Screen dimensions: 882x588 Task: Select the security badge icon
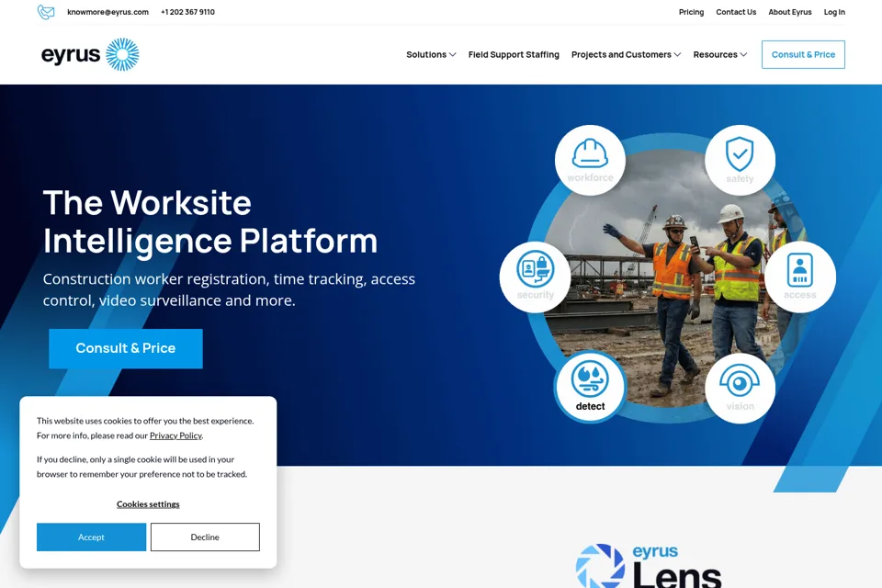click(x=535, y=277)
